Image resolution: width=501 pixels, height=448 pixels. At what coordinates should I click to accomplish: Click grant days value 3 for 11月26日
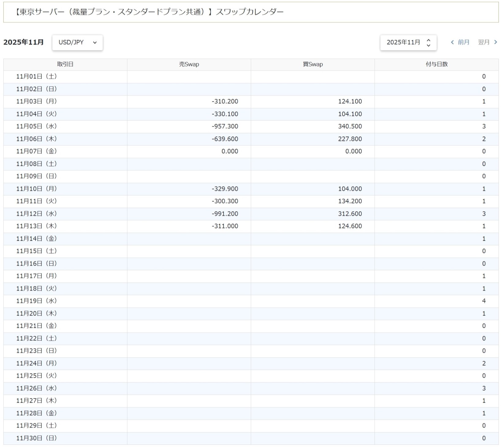point(484,388)
